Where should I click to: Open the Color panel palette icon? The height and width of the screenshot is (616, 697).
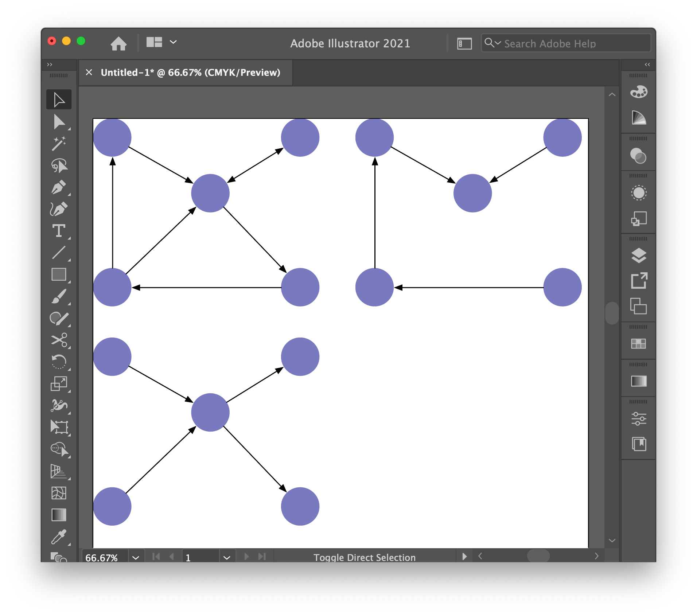[639, 92]
